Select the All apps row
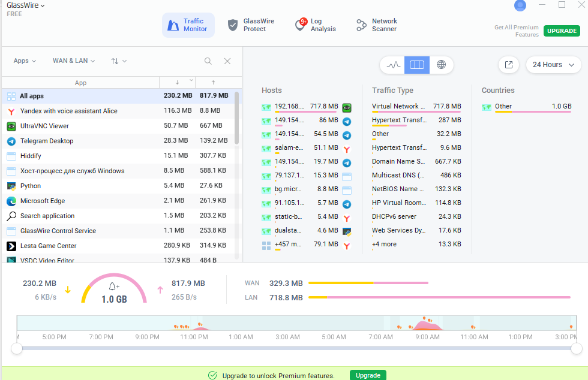The image size is (588, 380). coord(118,96)
